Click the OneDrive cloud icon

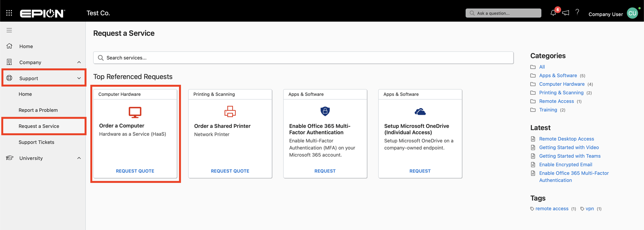pyautogui.click(x=420, y=112)
